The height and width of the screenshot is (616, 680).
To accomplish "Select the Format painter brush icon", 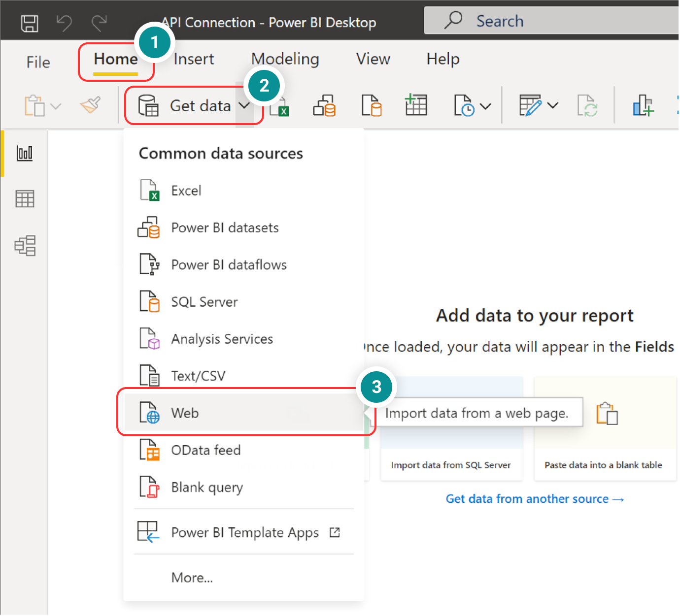I will coord(91,104).
